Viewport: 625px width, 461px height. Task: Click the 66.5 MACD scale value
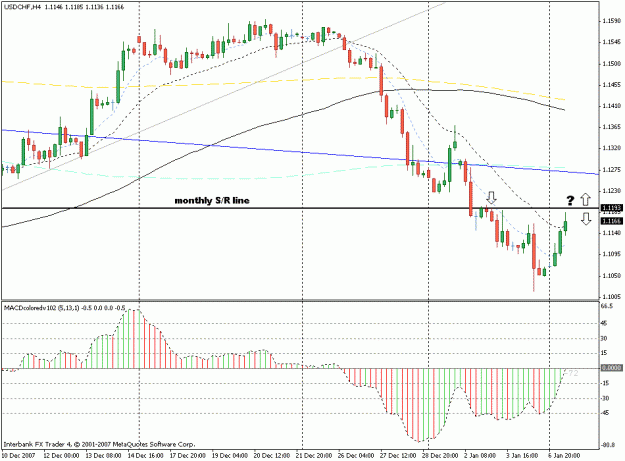tap(607, 306)
